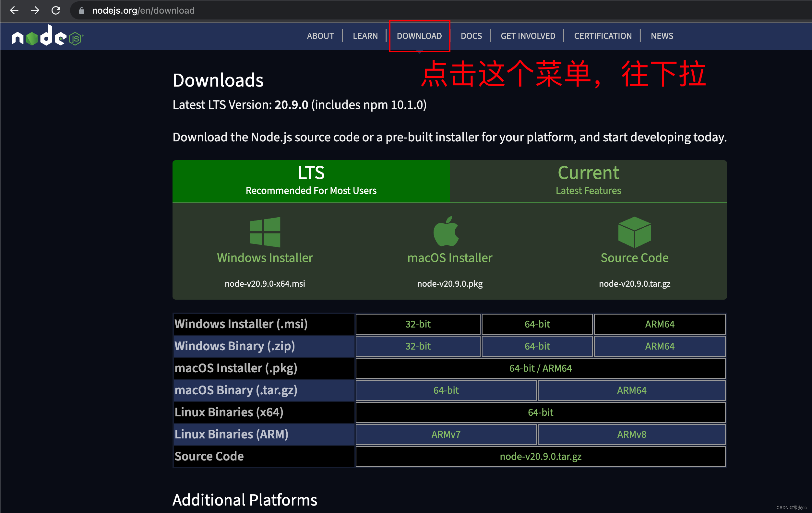Screen dimensions: 812x513
Task: Click the node-v20.9.0-x64.msi file link
Action: (265, 284)
